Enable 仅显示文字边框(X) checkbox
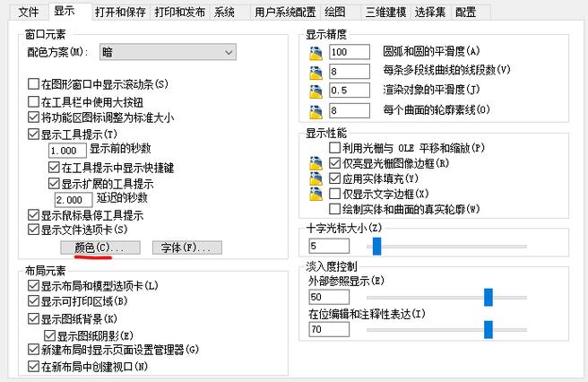 click(334, 194)
